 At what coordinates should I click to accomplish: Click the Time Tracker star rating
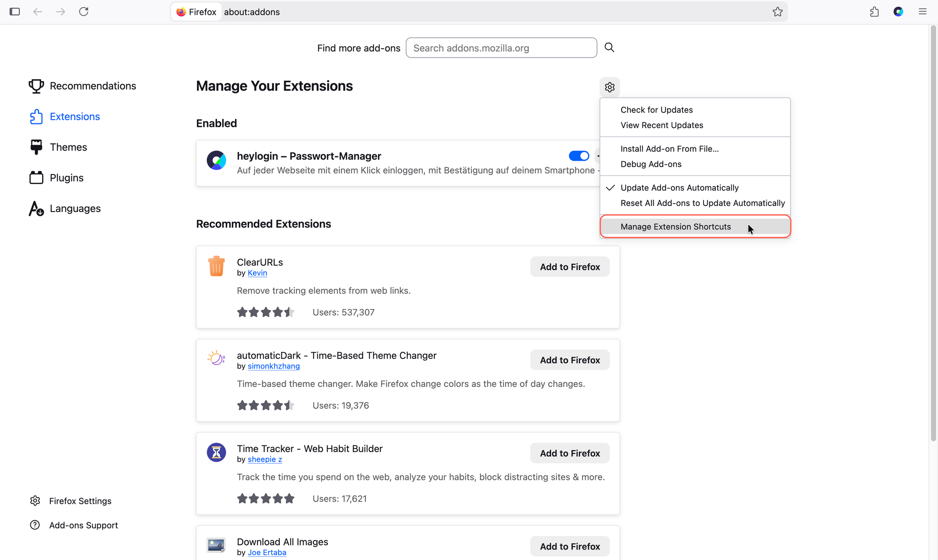(266, 499)
